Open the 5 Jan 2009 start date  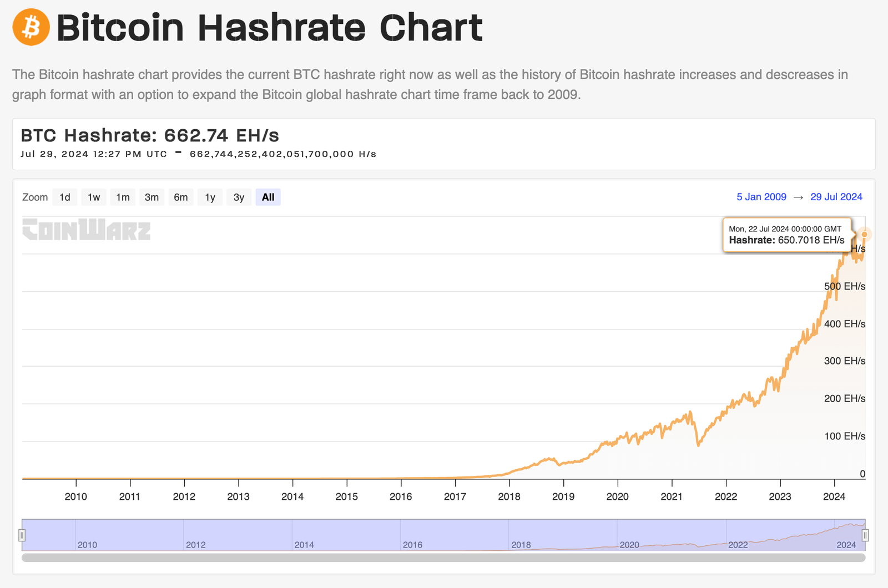[761, 197]
